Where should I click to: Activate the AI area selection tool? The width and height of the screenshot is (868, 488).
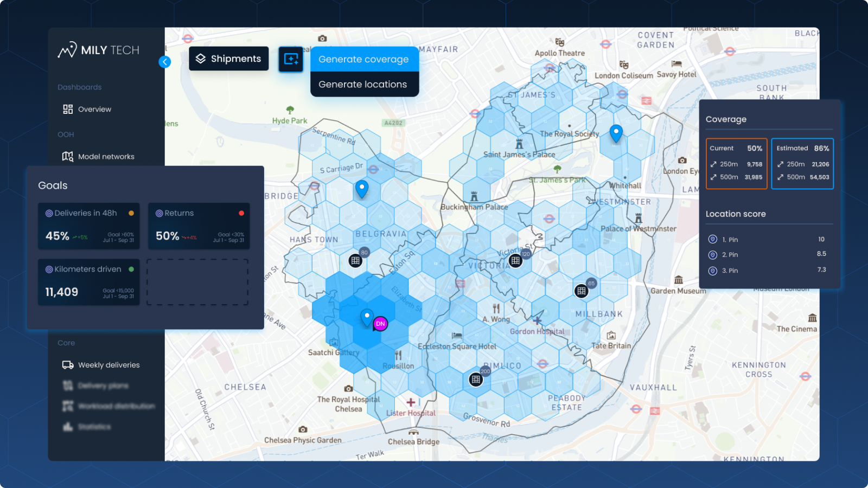(291, 59)
